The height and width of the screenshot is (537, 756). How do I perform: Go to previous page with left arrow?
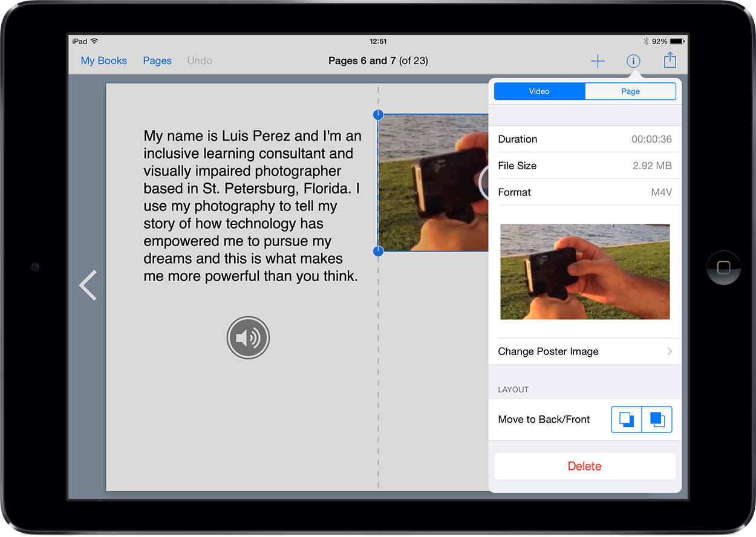point(88,285)
